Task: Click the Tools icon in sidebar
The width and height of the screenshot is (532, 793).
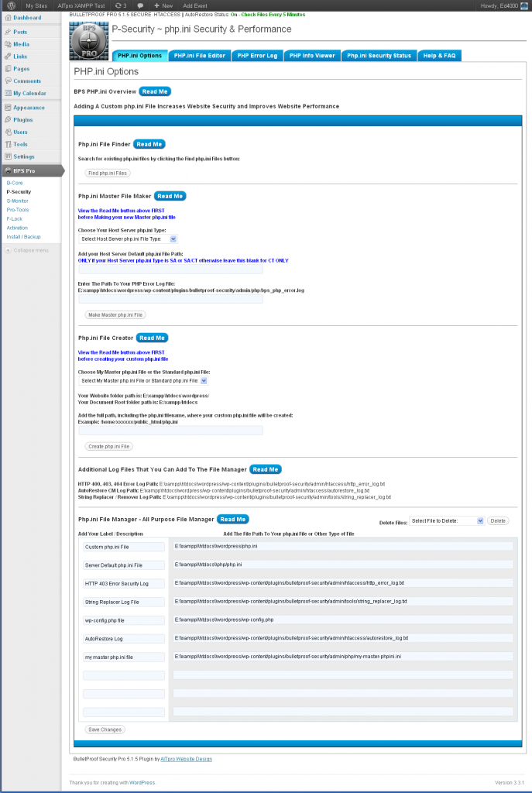Action: [x=8, y=144]
